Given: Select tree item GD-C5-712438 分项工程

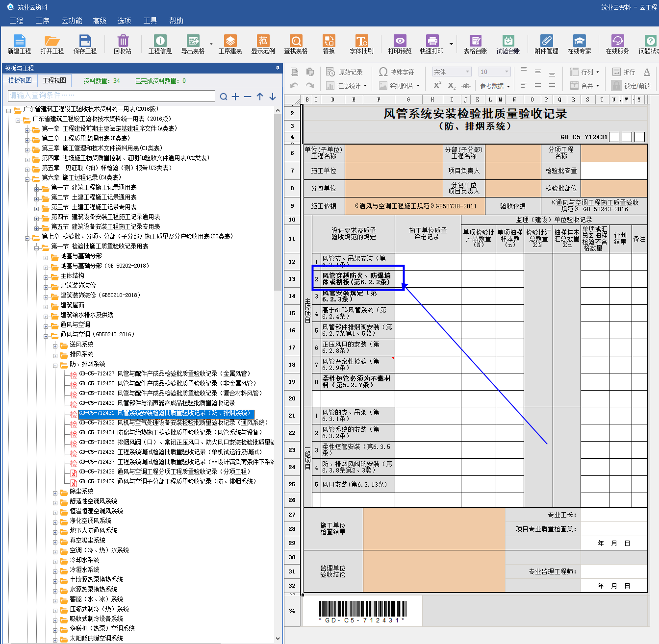Looking at the screenshot, I should click(165, 471).
